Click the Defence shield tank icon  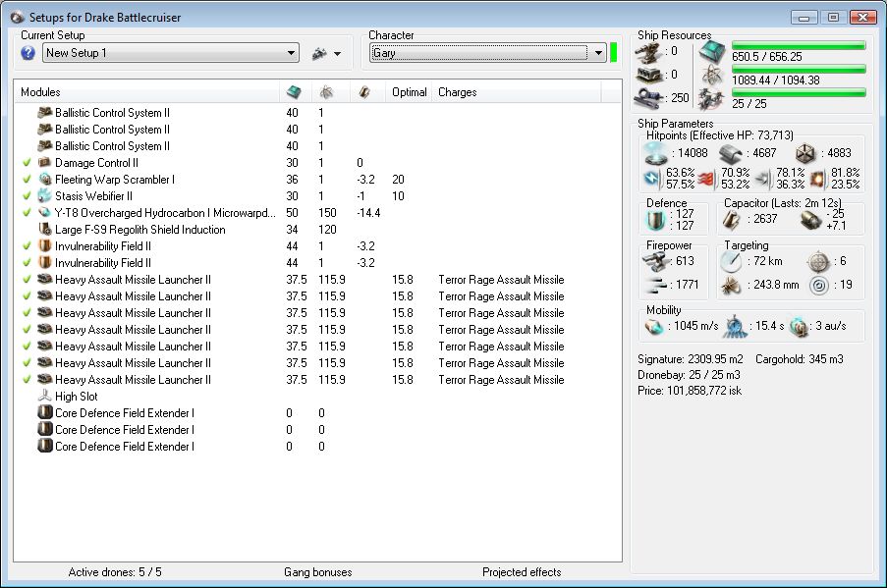pos(656,221)
